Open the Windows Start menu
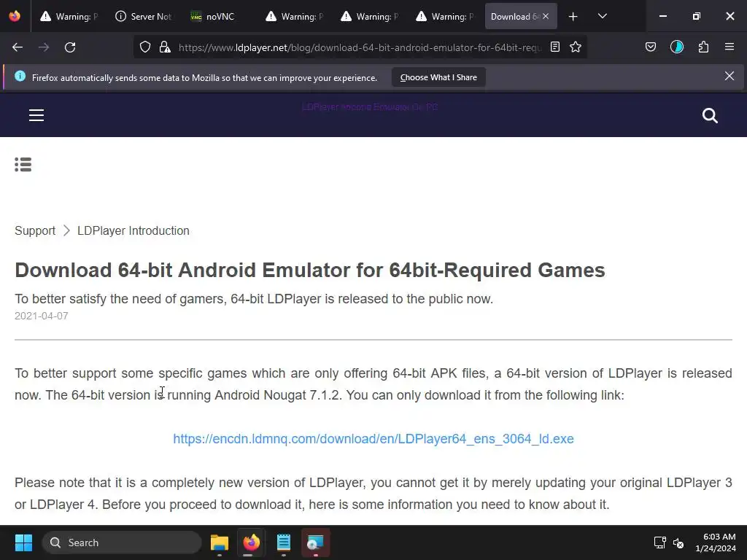747x560 pixels. click(x=23, y=542)
